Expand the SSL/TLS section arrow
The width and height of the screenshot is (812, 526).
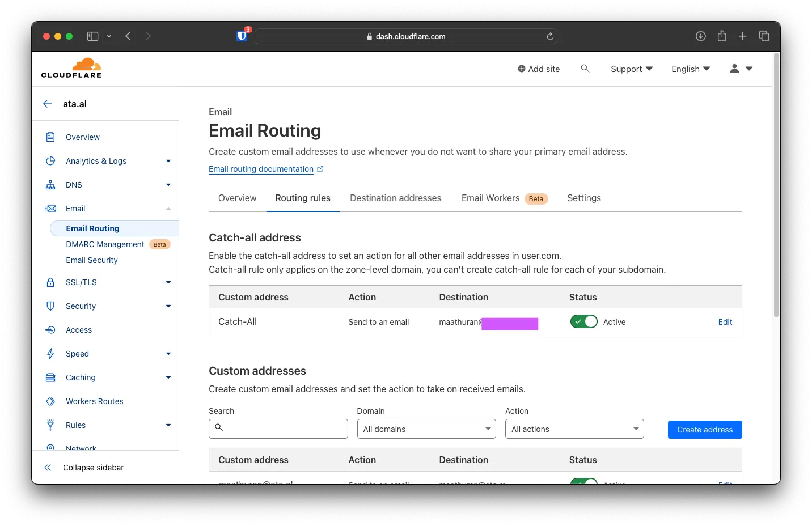click(x=168, y=282)
